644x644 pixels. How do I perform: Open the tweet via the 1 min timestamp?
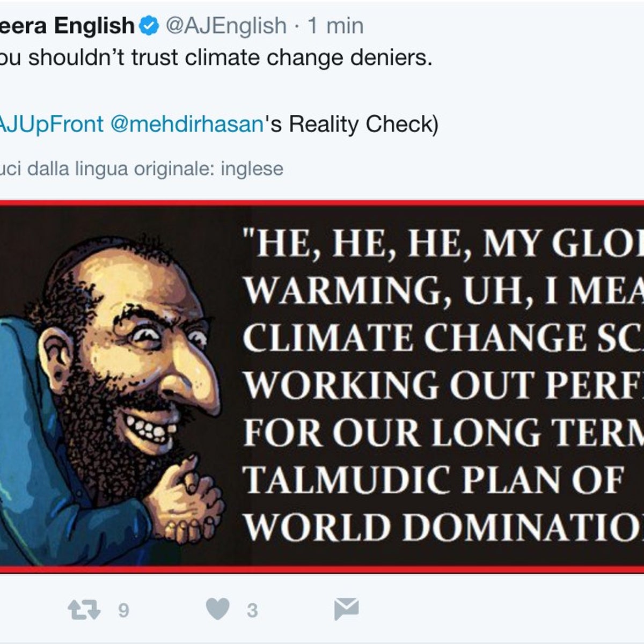point(335,26)
